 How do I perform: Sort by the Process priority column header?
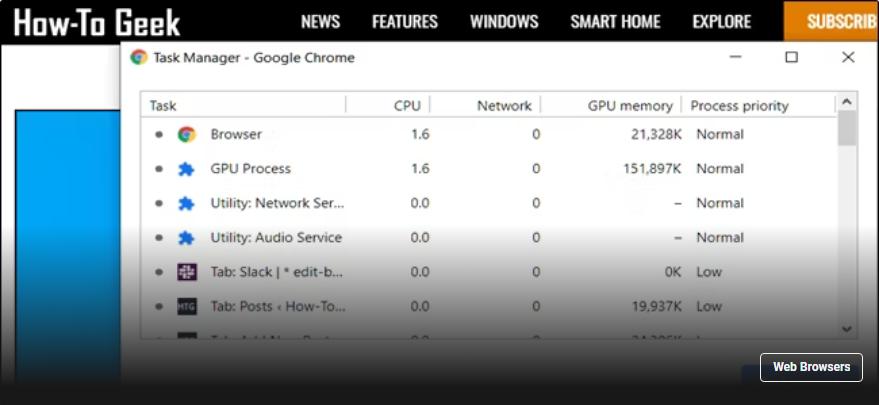(x=739, y=105)
